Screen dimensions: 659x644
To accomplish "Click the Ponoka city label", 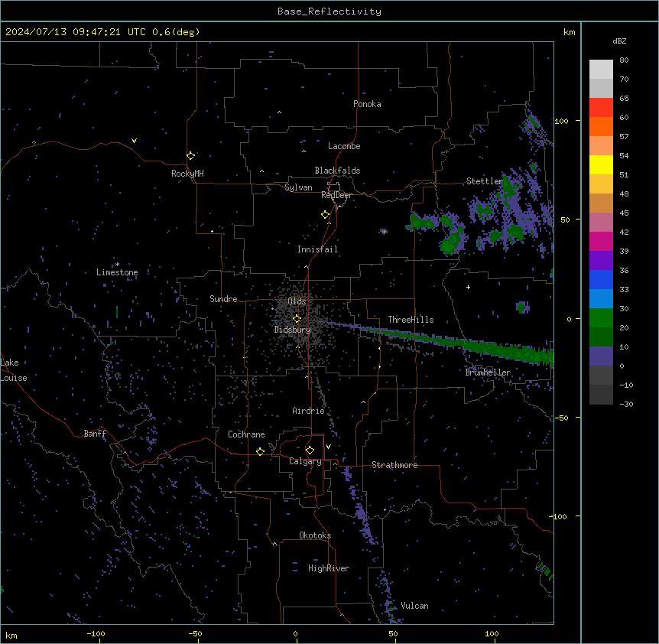I will pos(367,104).
